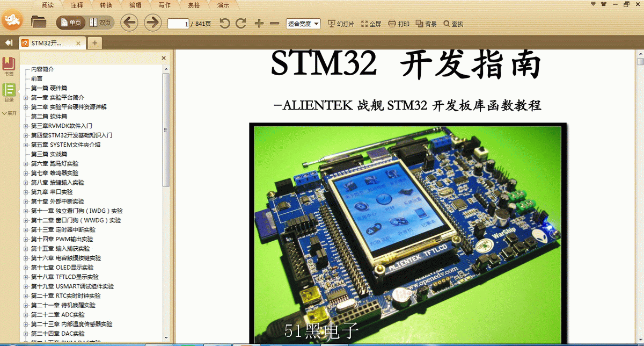
Task: Expand 第十章 外部中断实验 node
Action: 26,201
